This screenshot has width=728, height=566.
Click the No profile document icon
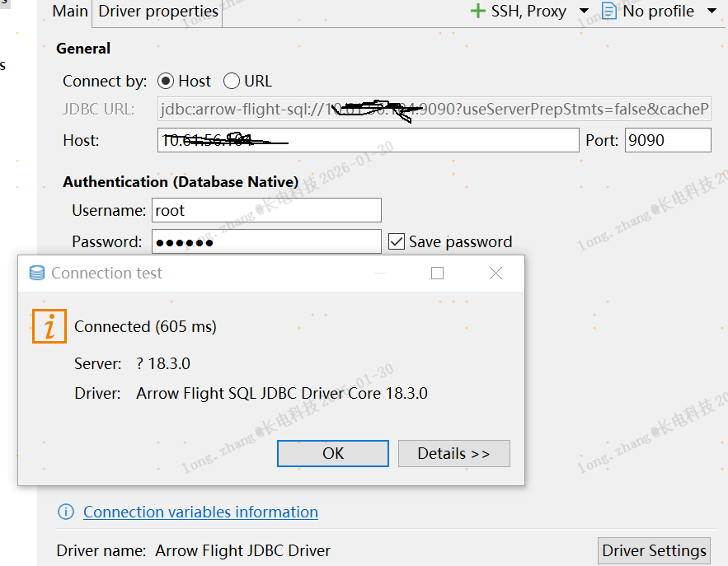tap(609, 11)
